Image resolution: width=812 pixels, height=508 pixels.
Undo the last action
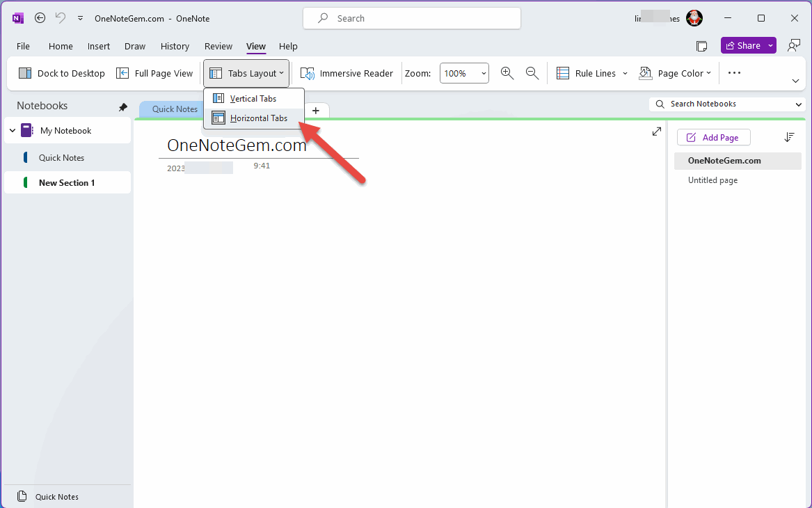[61, 18]
